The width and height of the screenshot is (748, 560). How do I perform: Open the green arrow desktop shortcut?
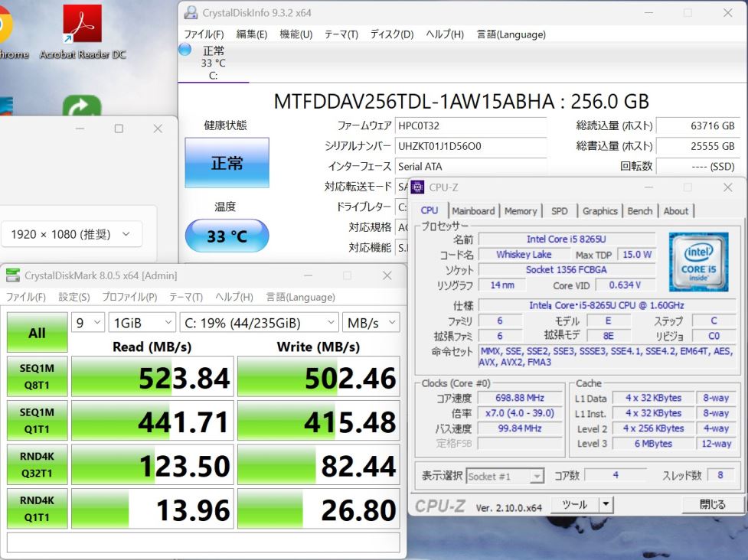coord(82,106)
